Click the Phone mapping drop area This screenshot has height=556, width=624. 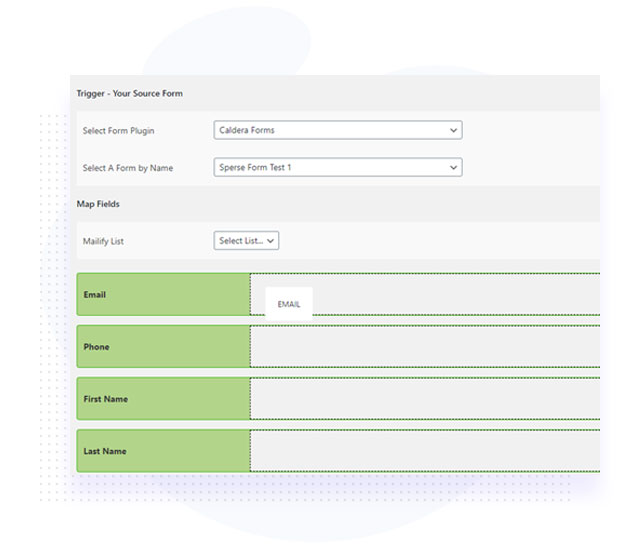click(x=425, y=347)
